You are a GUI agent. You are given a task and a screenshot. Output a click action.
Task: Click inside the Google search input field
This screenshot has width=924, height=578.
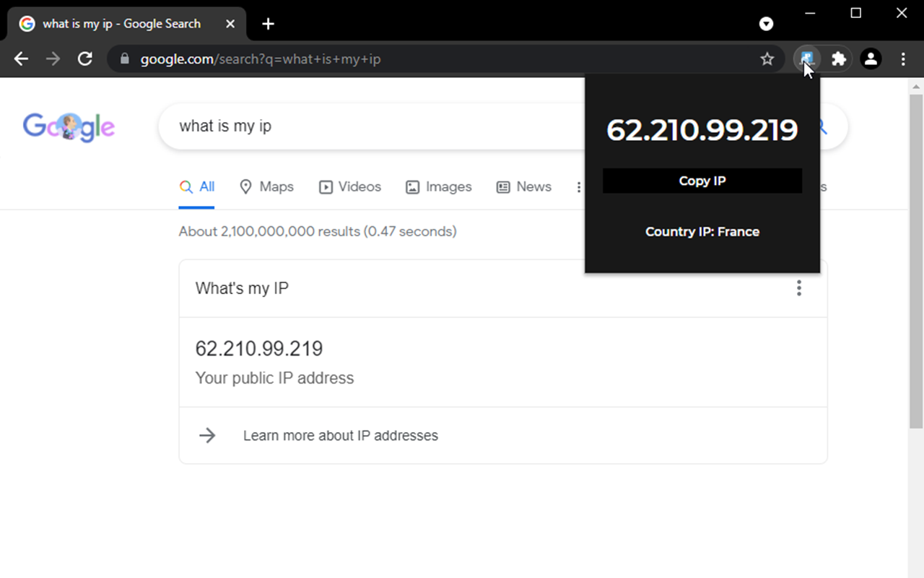(x=361, y=126)
